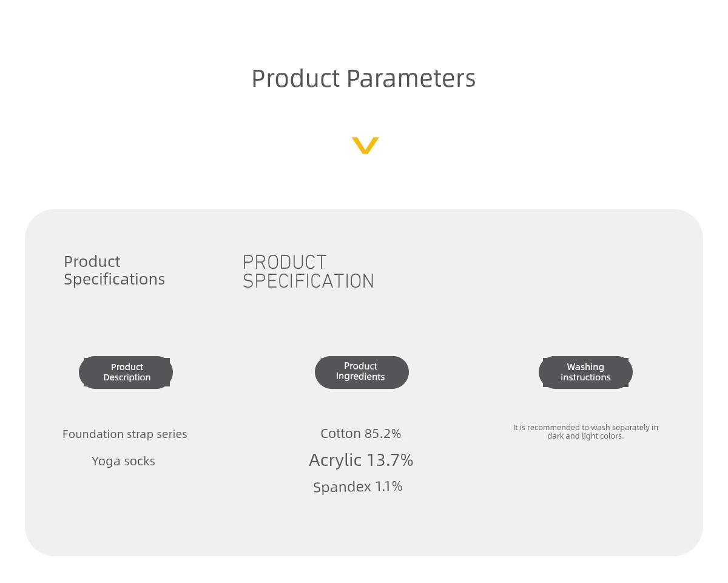Click the yellow downward chevron icon
Image resolution: width=728 pixels, height=583 pixels.
[x=365, y=146]
